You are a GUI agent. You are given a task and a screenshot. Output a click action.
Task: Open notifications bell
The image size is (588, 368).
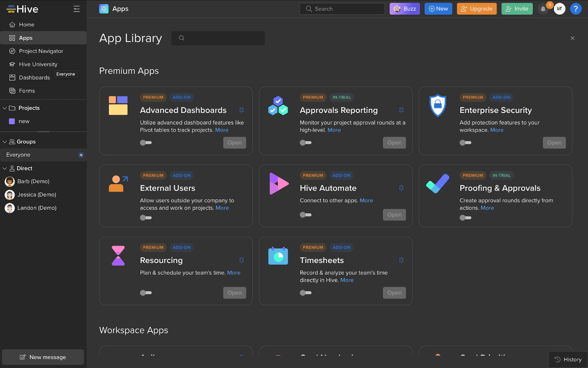tap(543, 9)
